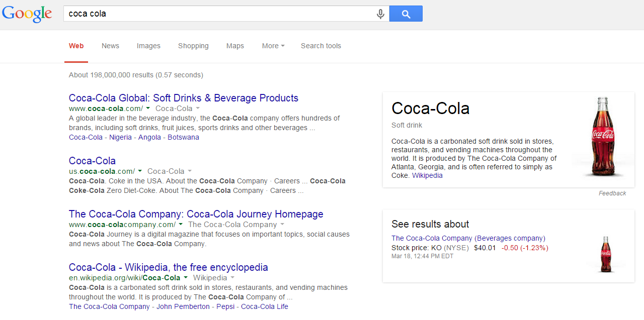Open the Shopping tab
The image size is (644, 320).
click(193, 46)
